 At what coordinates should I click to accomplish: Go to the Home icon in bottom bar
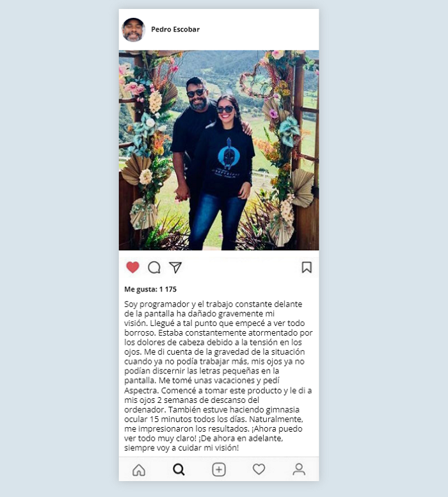click(x=139, y=469)
